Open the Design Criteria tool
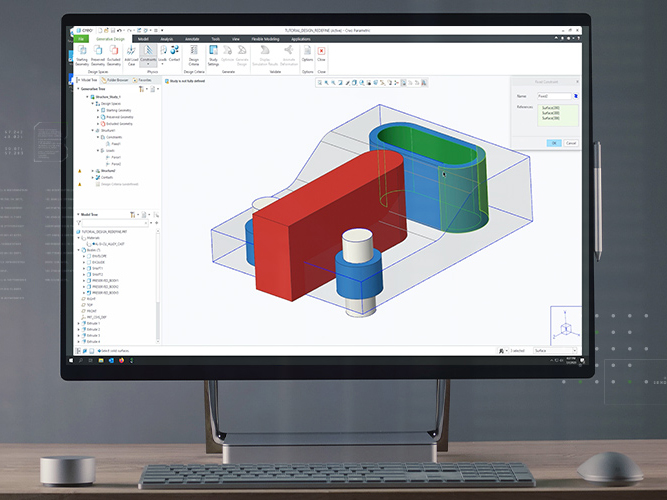The height and width of the screenshot is (500, 667). [194, 52]
